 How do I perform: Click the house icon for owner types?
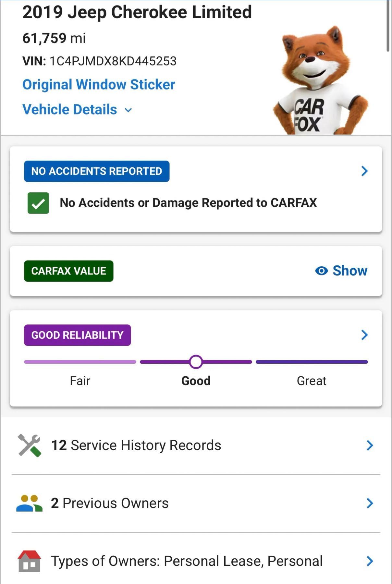(30, 561)
